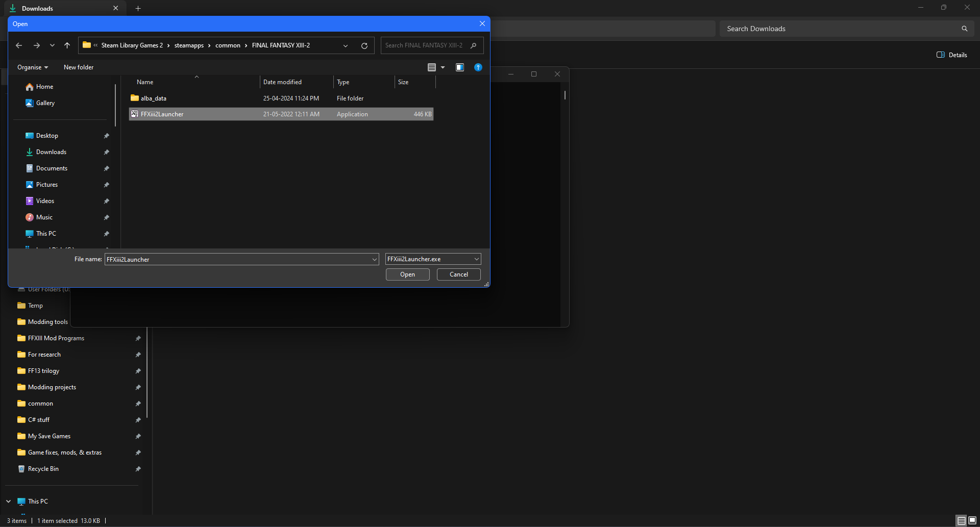The image size is (980, 527).
Task: Unpin FFXIII Mod Programs via pin icon
Action: 138,338
